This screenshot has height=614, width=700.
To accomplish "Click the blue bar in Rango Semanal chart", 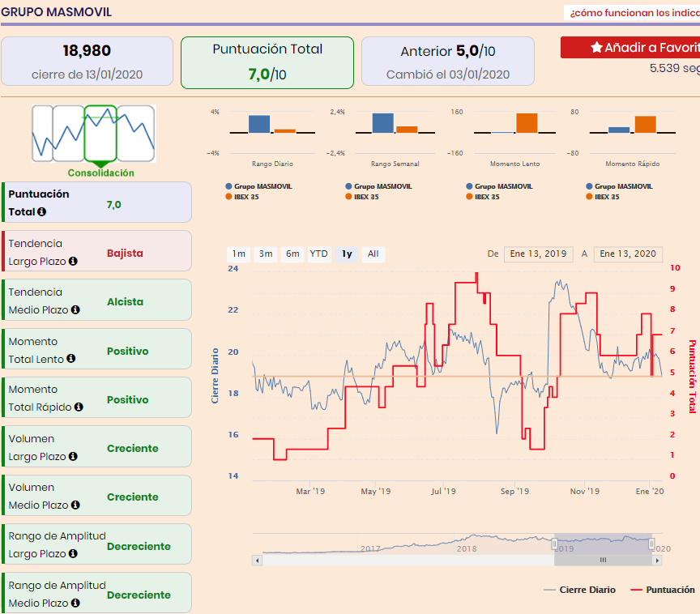I will pyautogui.click(x=383, y=123).
